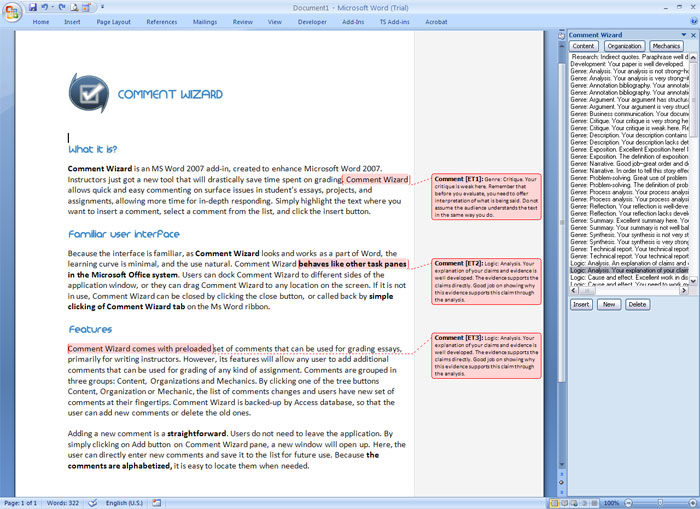The width and height of the screenshot is (700, 509).
Task: Click the proofing errors status icon
Action: 92,503
